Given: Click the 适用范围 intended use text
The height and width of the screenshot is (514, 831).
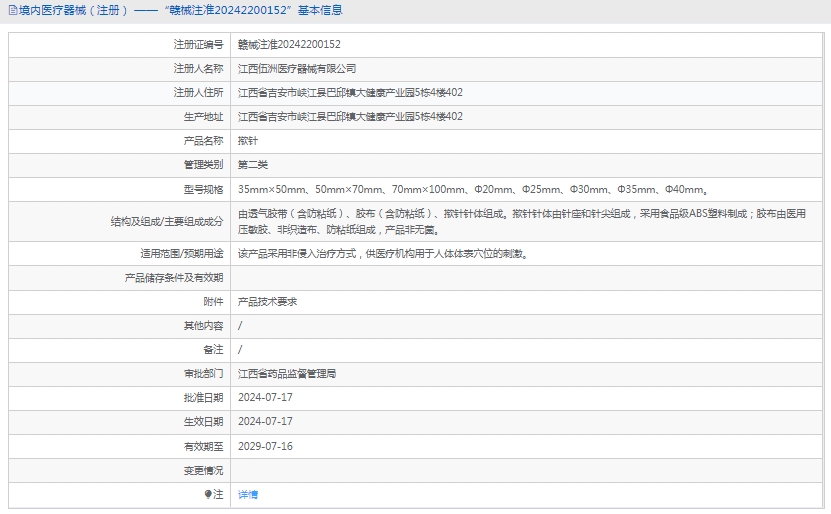Looking at the screenshot, I should pos(384,253).
